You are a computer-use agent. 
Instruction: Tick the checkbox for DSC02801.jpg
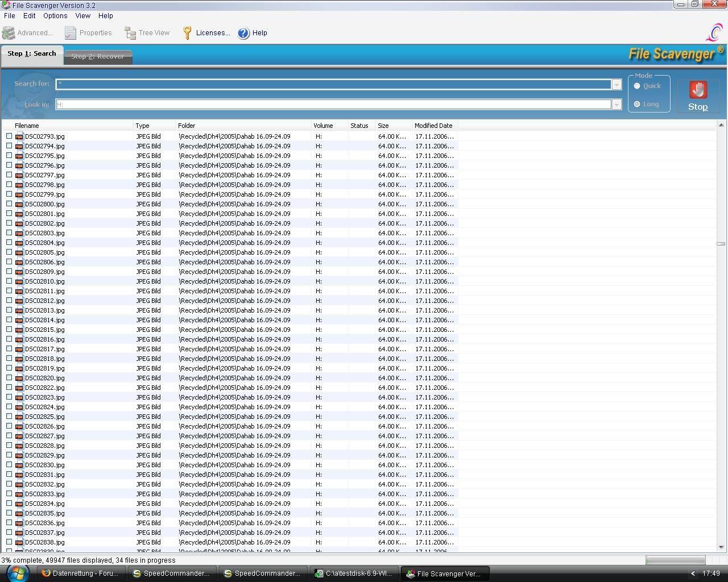9,214
